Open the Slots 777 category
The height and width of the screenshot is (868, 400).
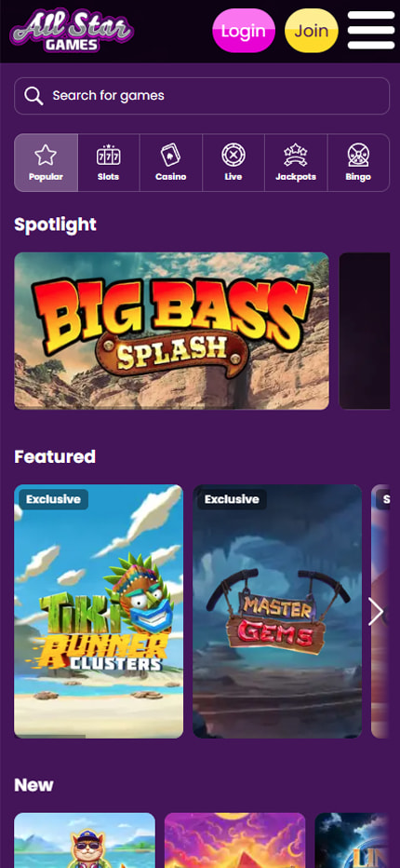tap(109, 163)
